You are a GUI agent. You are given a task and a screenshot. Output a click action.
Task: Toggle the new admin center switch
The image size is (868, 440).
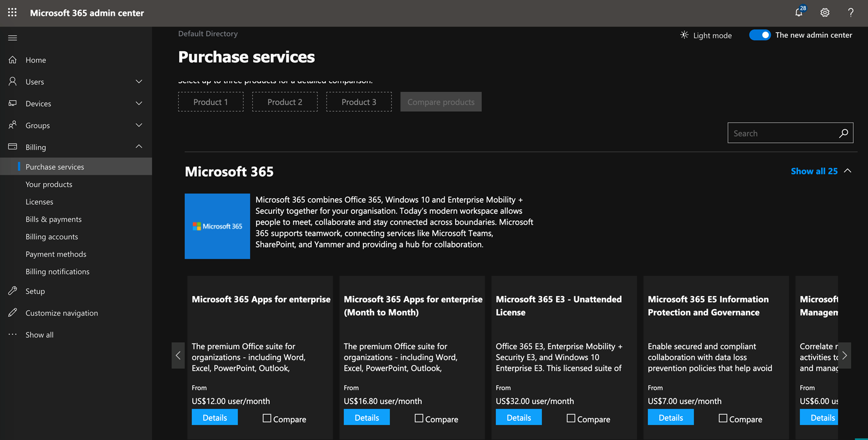[760, 35]
